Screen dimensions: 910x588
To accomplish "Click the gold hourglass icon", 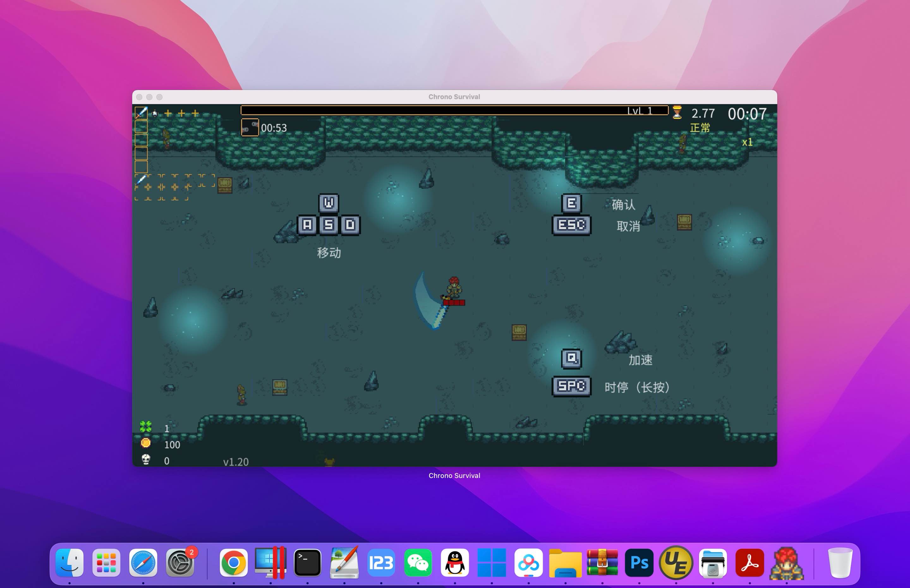I will click(x=677, y=113).
